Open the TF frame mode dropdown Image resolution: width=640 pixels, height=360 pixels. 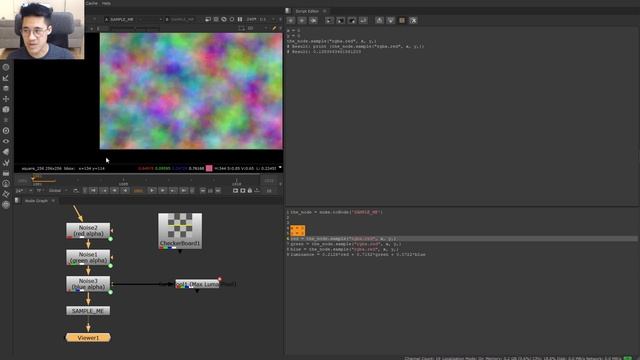(x=40, y=191)
